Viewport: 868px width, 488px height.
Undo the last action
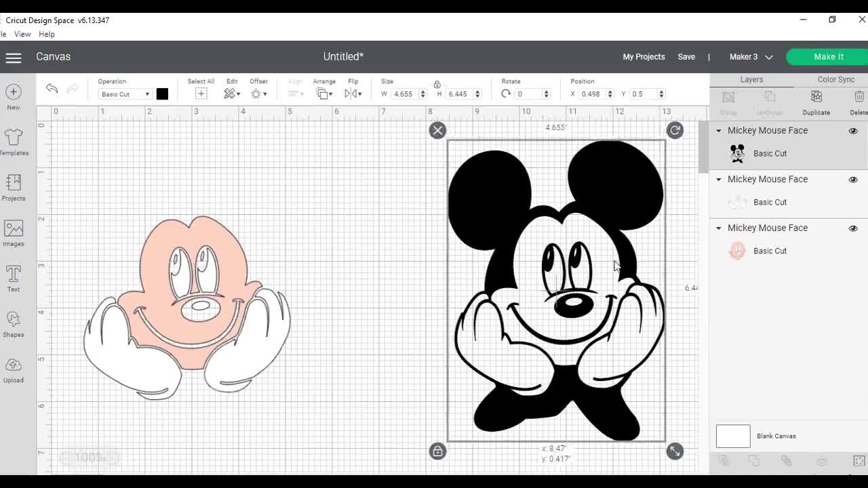(x=52, y=89)
